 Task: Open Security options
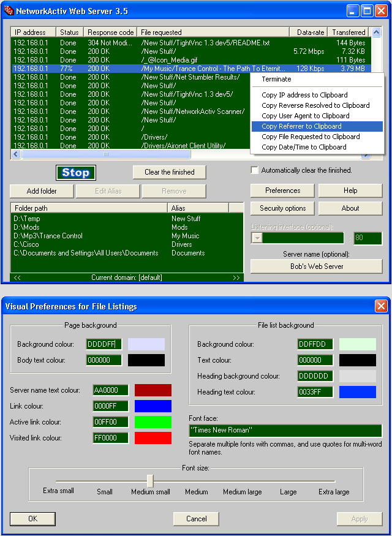(x=282, y=208)
